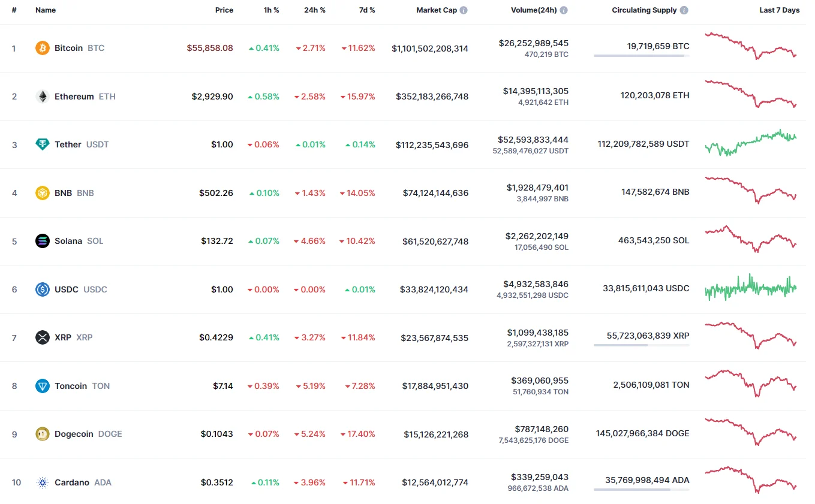
Task: Open Bitcoin's last 7 days sparkline chart
Action: click(x=751, y=46)
